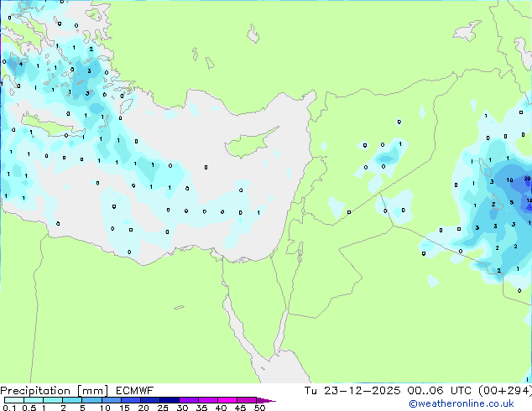Viewport: 532px width, 411px height.
Task: Click the '40' legend scale label
Action: click(221, 408)
